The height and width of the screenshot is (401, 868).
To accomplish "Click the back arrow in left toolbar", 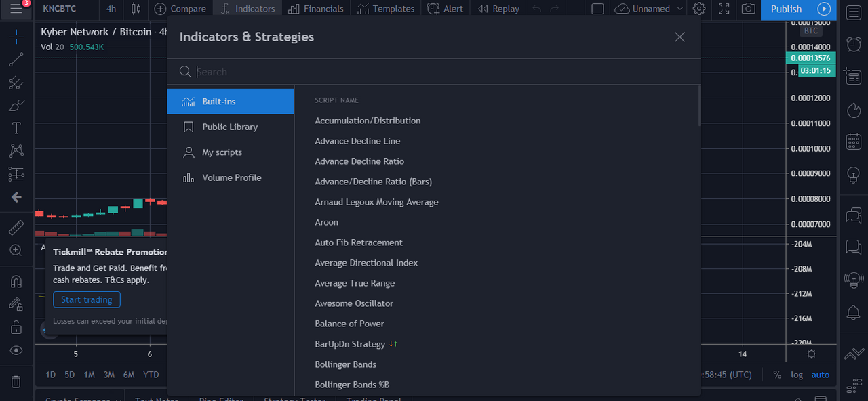I will point(16,197).
